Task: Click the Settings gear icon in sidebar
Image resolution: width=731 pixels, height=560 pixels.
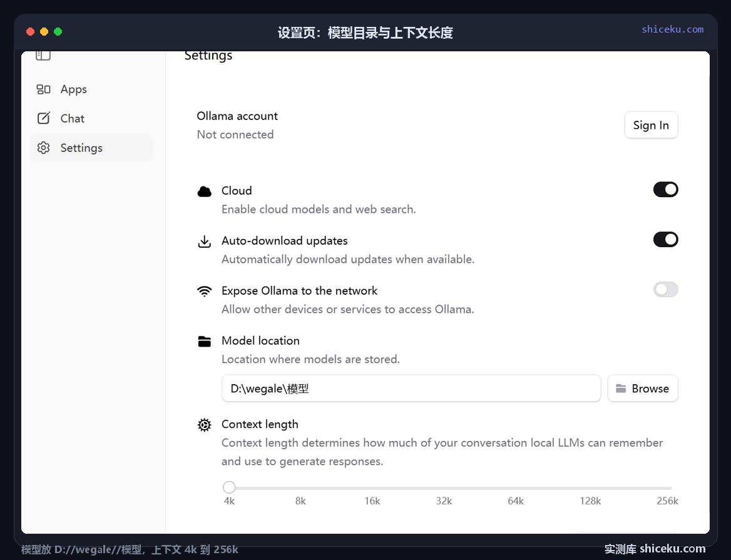Action: point(43,148)
